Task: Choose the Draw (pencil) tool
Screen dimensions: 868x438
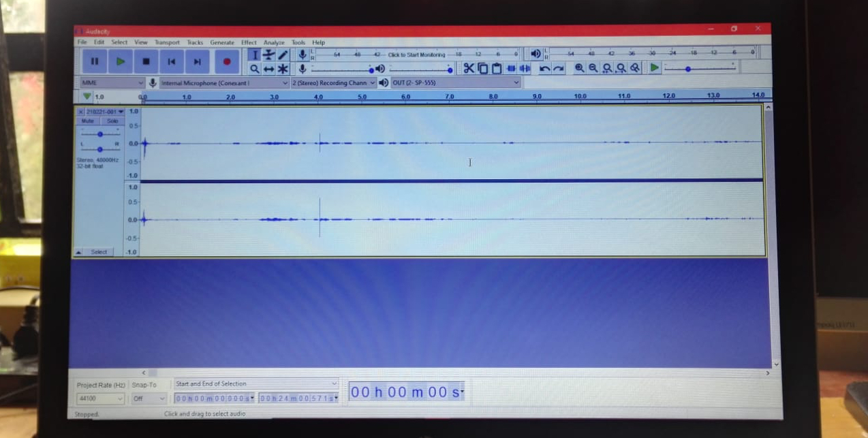Action: pos(283,54)
